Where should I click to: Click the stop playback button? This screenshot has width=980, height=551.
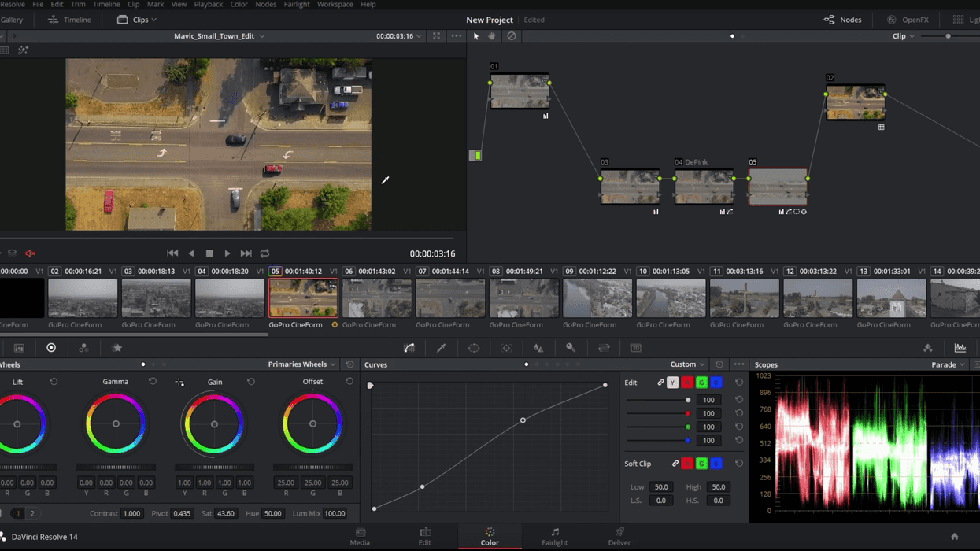[209, 253]
